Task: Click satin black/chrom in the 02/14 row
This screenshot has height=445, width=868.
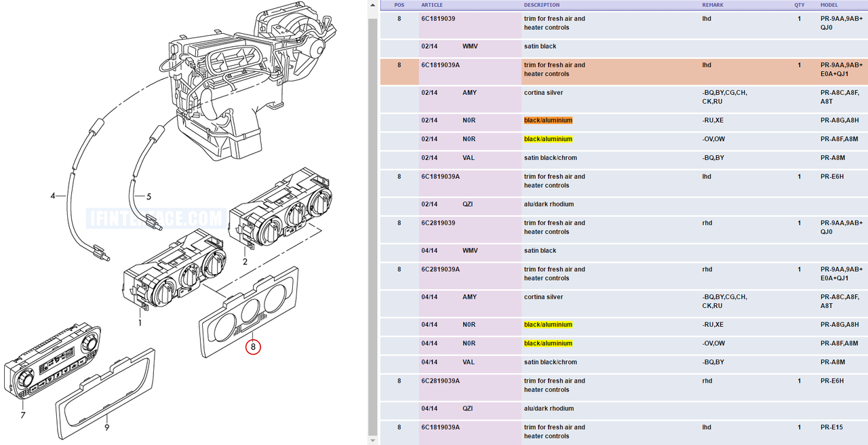Action: (x=551, y=157)
